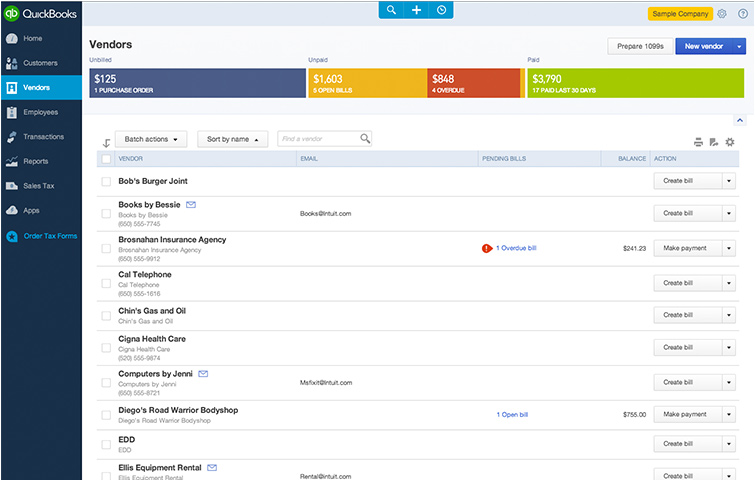The image size is (755, 480).
Task: Click the email icon for Computers by Jenni
Action: 203,374
